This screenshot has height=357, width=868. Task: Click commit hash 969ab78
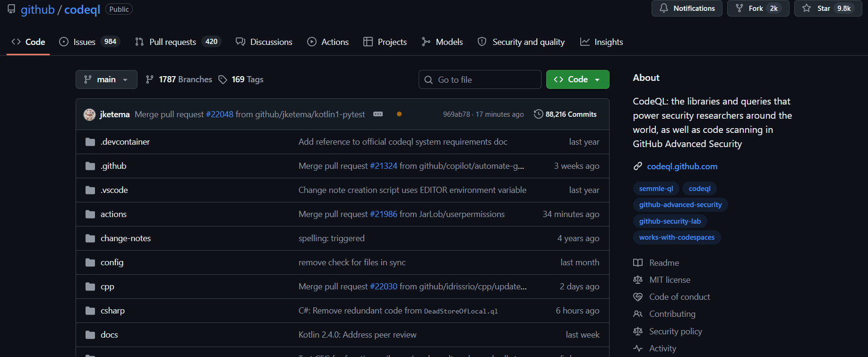tap(456, 114)
